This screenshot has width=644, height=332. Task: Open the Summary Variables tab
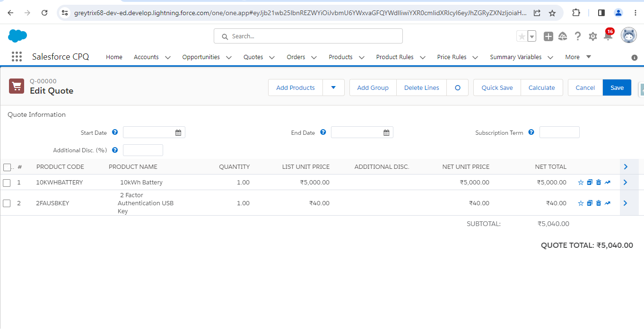pyautogui.click(x=516, y=57)
